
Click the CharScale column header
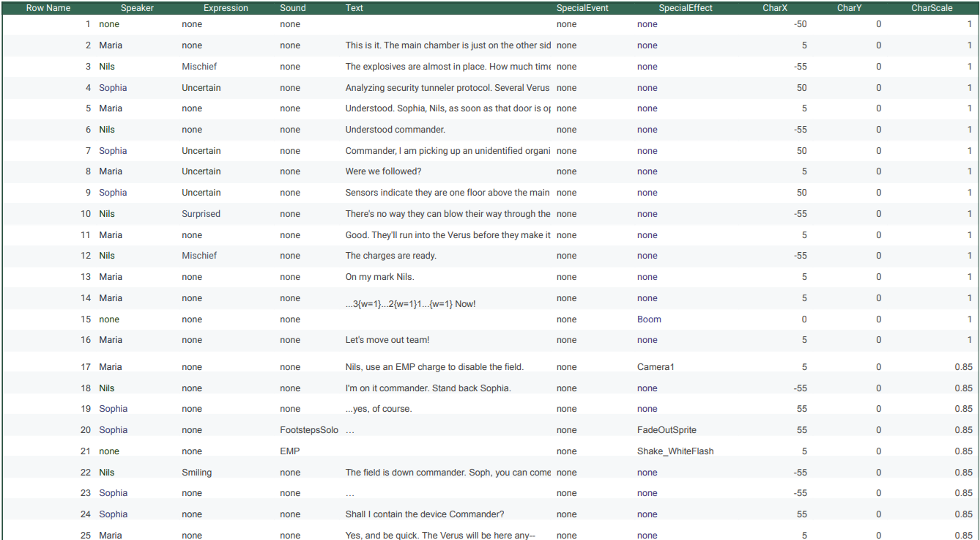(x=932, y=8)
